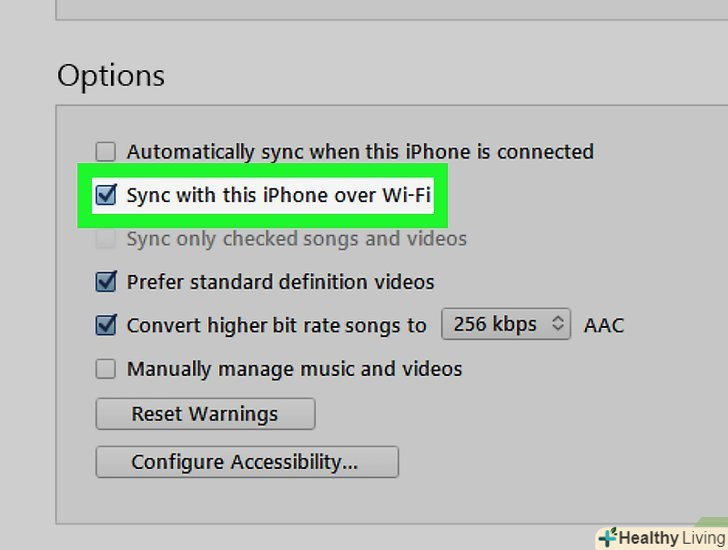The image size is (728, 550).
Task: Click the 'Manually manage music and videos' label text
Action: [294, 369]
